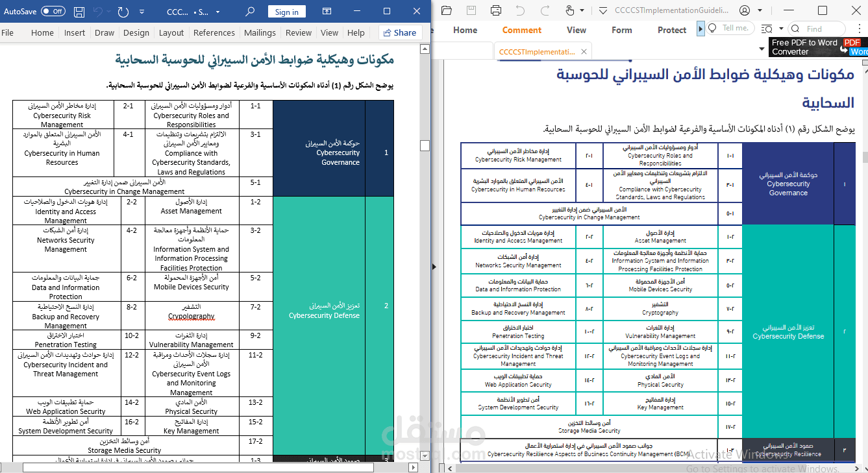
Task: Click Word's vertical scrollbar thumb
Action: pos(425,145)
